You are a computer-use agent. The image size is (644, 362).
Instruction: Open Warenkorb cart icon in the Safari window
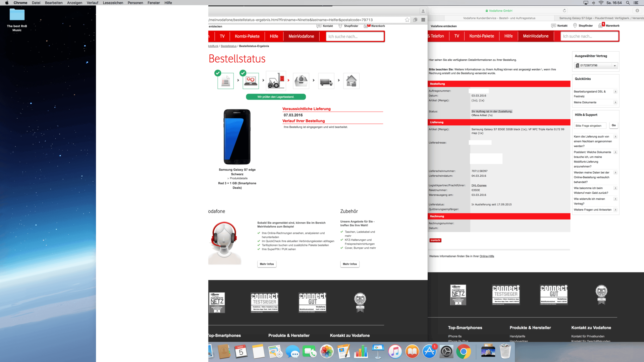pyautogui.click(x=601, y=25)
